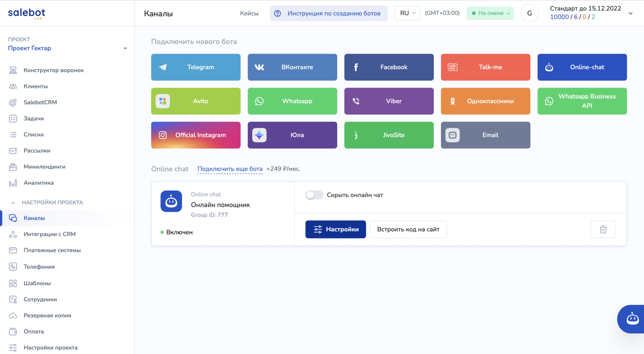Click the trash icon to delete Онлайн помощник
Image resolution: width=644 pixels, height=354 pixels.
click(x=603, y=229)
